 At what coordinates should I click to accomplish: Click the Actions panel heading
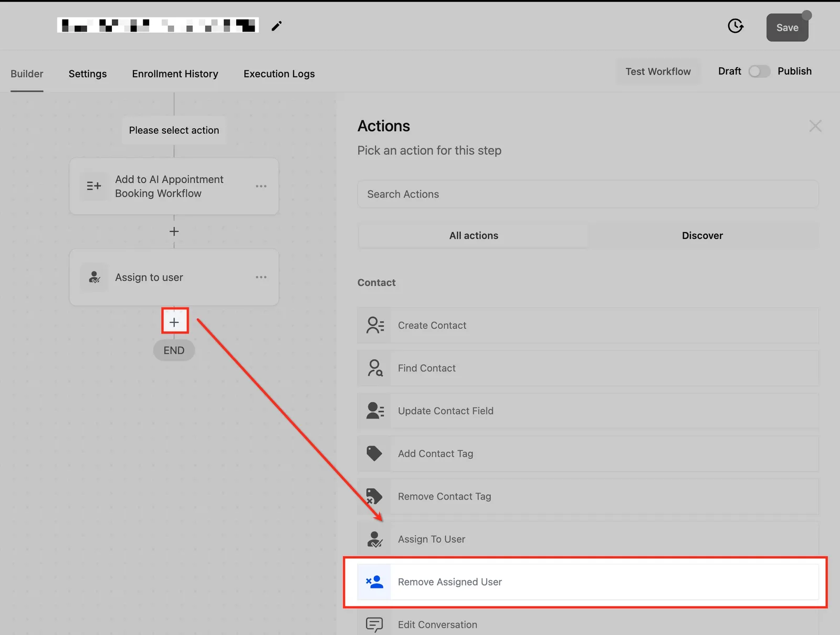click(384, 126)
